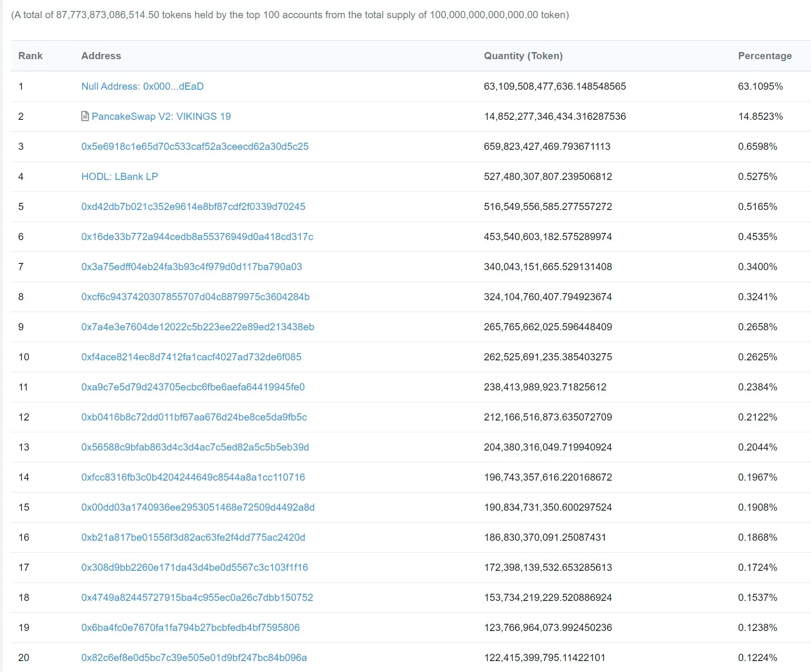This screenshot has height=672, width=811.
Task: Open address 0xd42db7b021c352e9614e8bf87cdf2f0339d70245
Action: [193, 207]
